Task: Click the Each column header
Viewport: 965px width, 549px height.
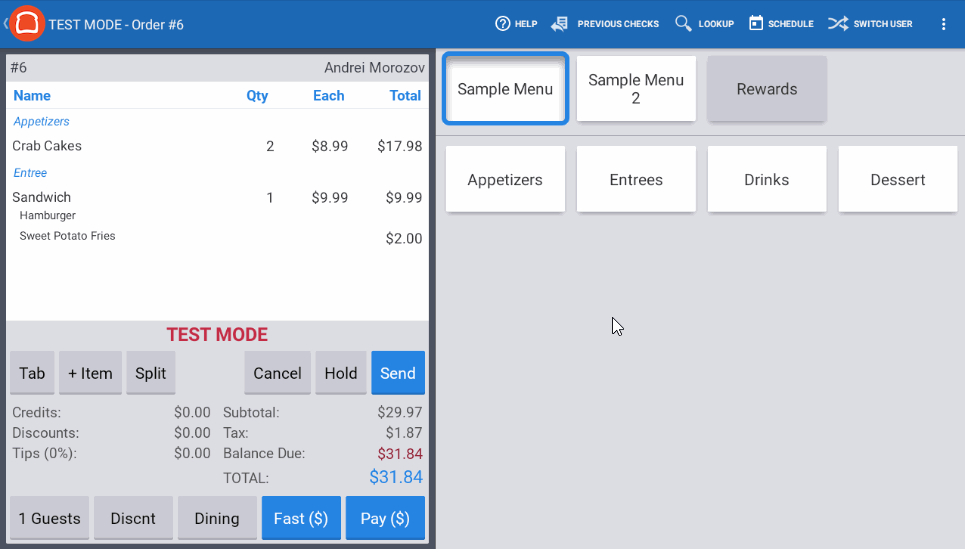Action: 329,95
